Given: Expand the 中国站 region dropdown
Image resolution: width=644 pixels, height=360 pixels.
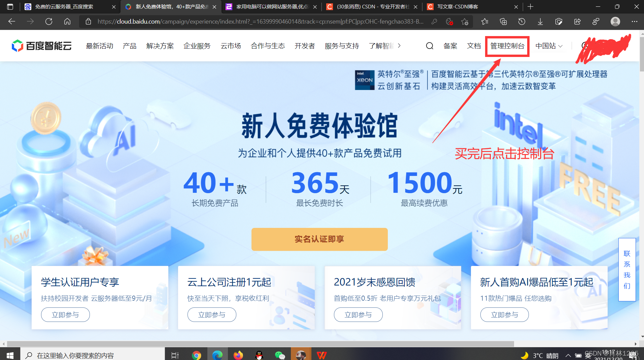Looking at the screenshot, I should click(549, 46).
